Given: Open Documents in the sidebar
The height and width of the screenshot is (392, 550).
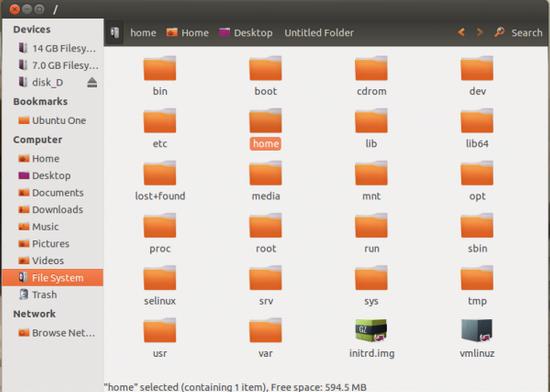Looking at the screenshot, I should (x=51, y=192).
